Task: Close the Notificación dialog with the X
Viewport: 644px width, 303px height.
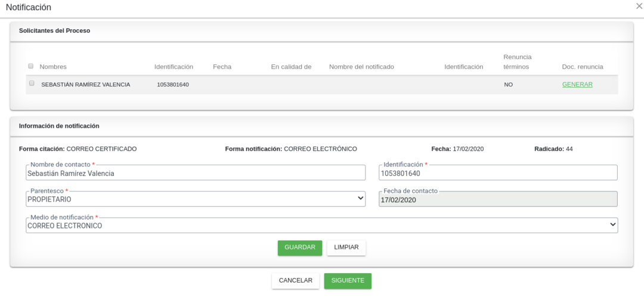Action: click(x=639, y=7)
